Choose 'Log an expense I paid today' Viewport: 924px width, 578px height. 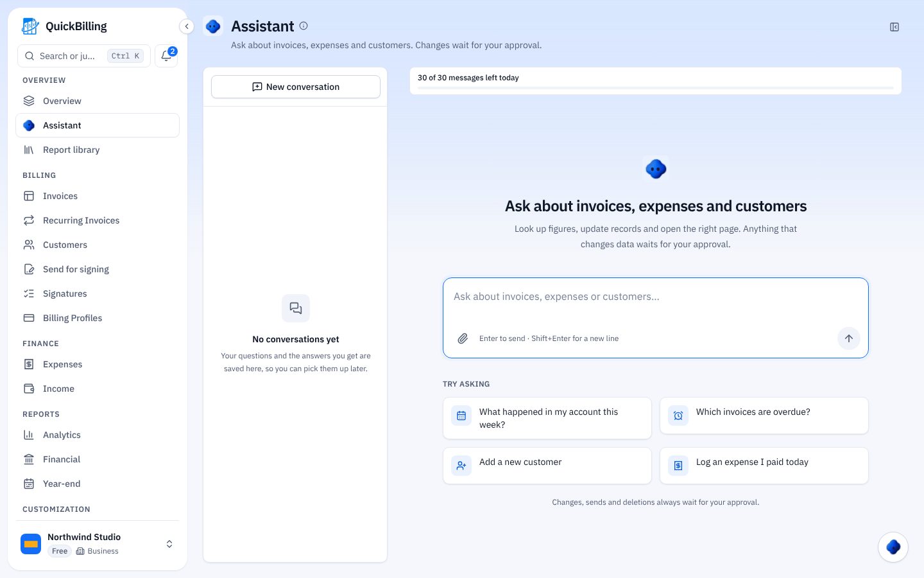click(764, 466)
